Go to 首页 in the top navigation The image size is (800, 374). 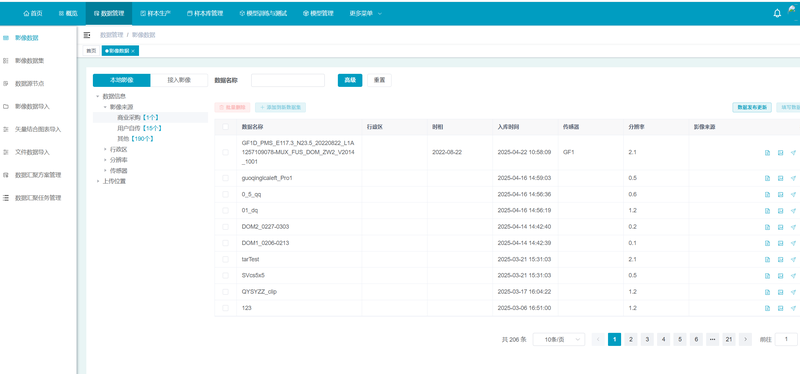[x=33, y=13]
